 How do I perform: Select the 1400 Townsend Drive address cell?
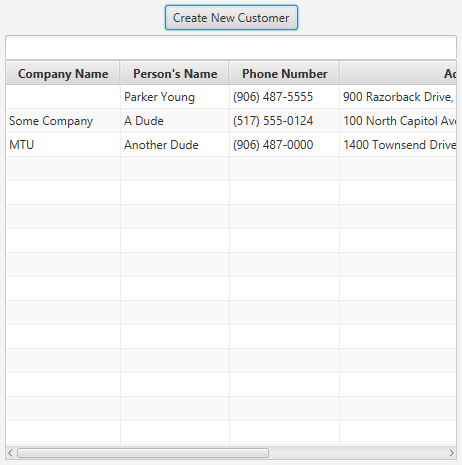(x=398, y=145)
